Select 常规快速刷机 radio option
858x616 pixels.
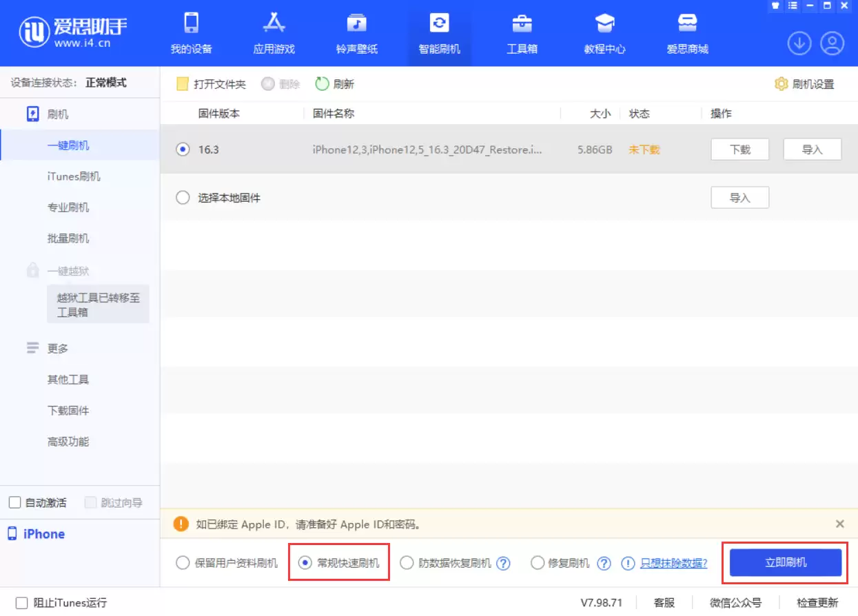(x=305, y=563)
